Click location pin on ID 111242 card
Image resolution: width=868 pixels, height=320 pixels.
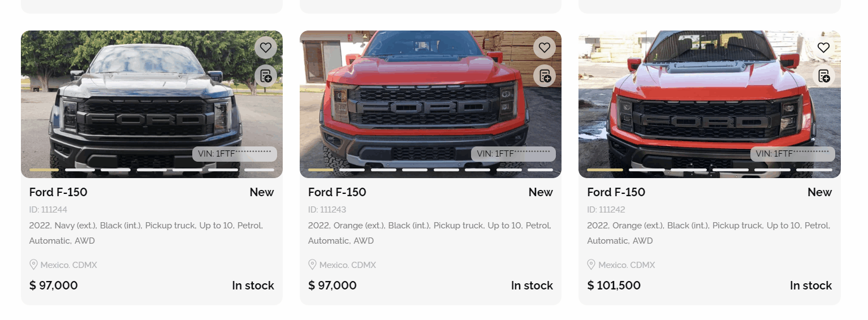coord(591,265)
